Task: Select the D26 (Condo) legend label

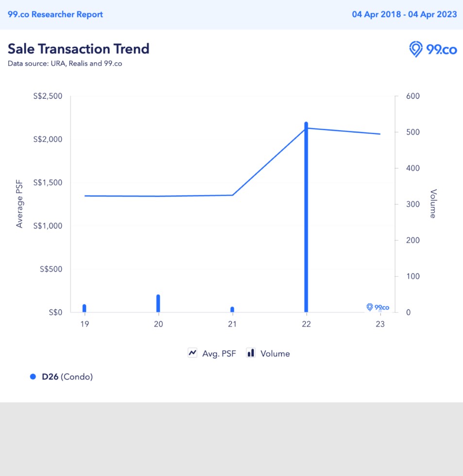Action: 67,376
